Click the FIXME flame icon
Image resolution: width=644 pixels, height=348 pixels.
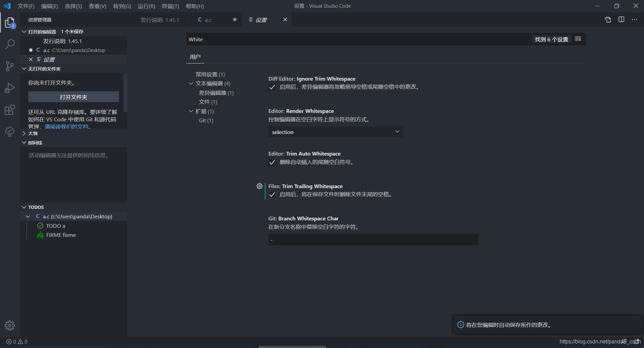[x=40, y=235]
